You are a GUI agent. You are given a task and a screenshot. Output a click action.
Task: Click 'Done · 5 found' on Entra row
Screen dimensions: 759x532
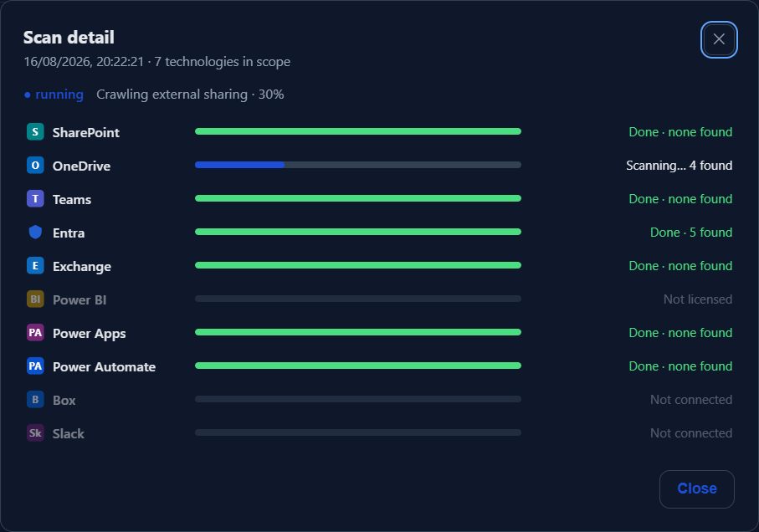691,233
